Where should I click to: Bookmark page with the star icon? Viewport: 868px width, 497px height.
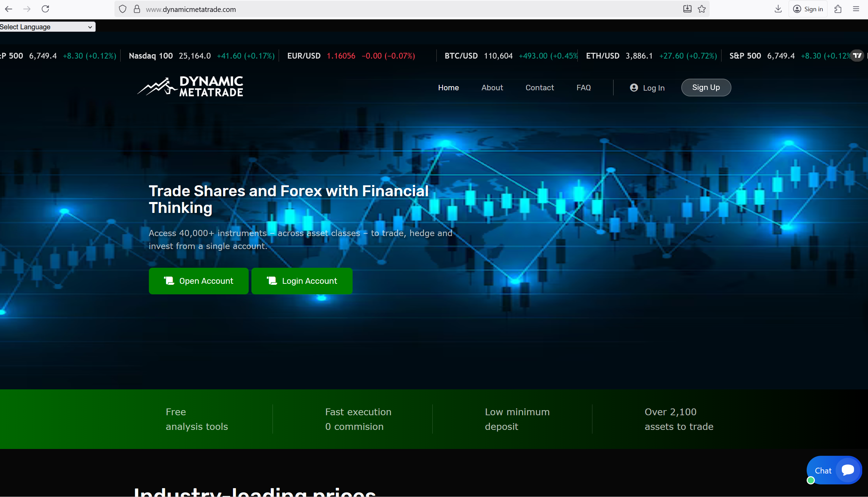coord(701,9)
